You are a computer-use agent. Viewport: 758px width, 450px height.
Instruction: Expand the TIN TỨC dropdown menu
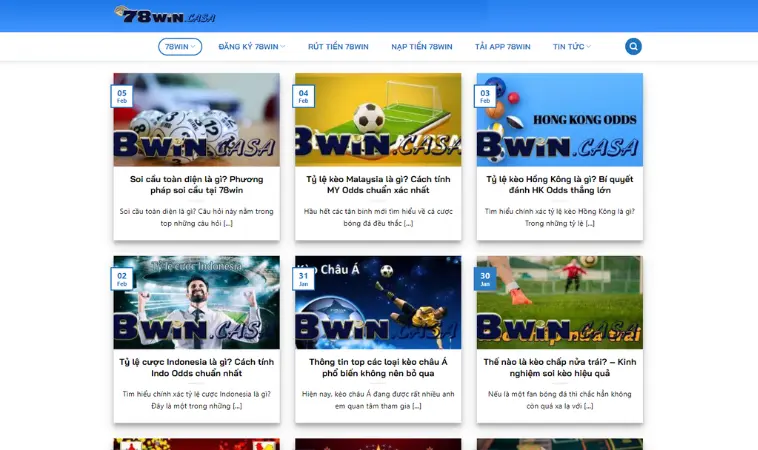point(571,47)
